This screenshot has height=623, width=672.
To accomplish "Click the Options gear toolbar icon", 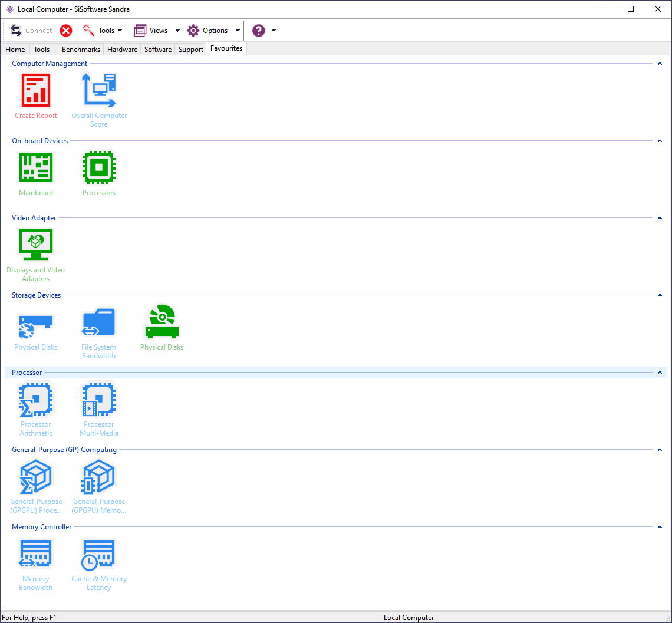I will point(193,31).
